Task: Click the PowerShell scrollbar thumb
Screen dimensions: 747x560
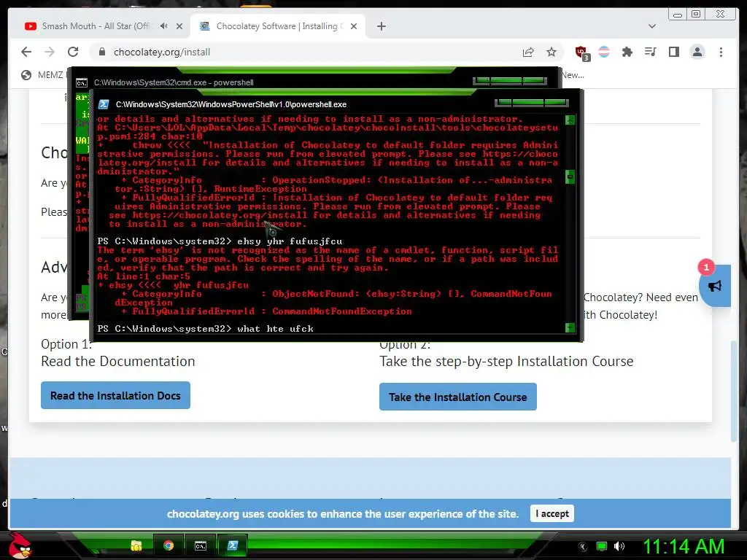Action: click(570, 177)
